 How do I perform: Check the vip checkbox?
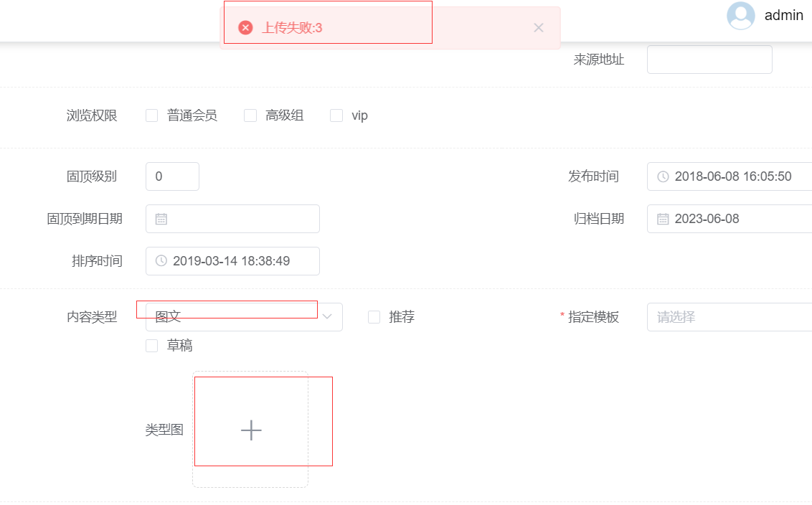(x=336, y=115)
